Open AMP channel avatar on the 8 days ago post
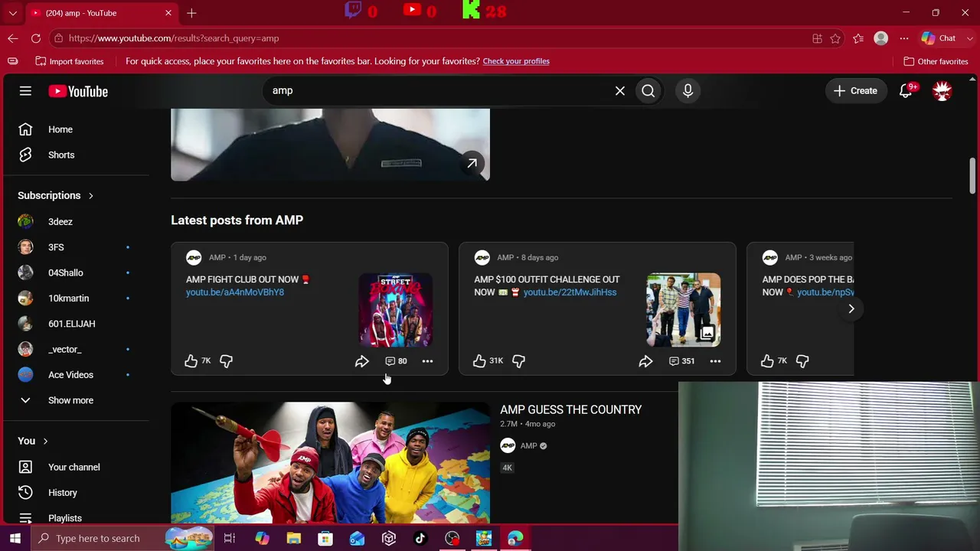Viewport: 980px width, 551px height. point(482,258)
